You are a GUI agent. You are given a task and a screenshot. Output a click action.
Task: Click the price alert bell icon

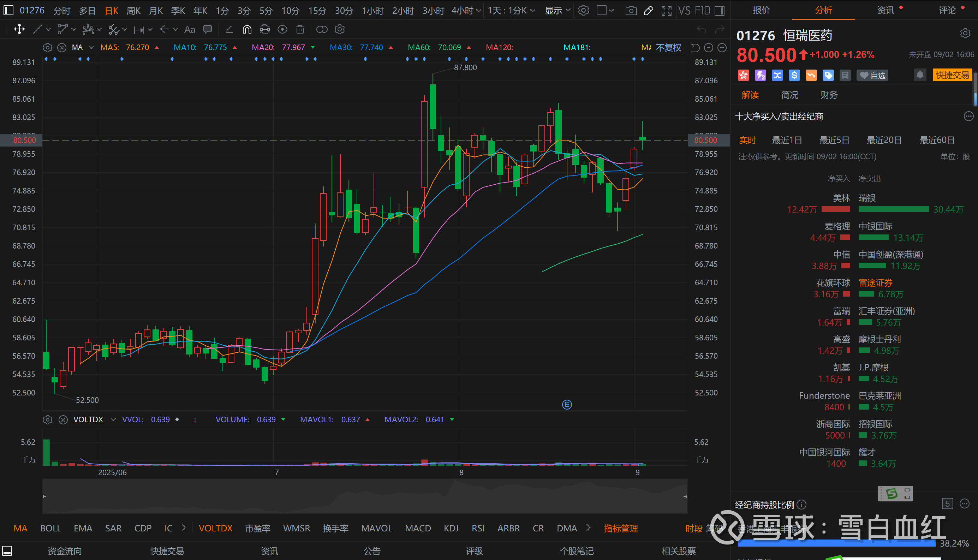[x=919, y=75]
